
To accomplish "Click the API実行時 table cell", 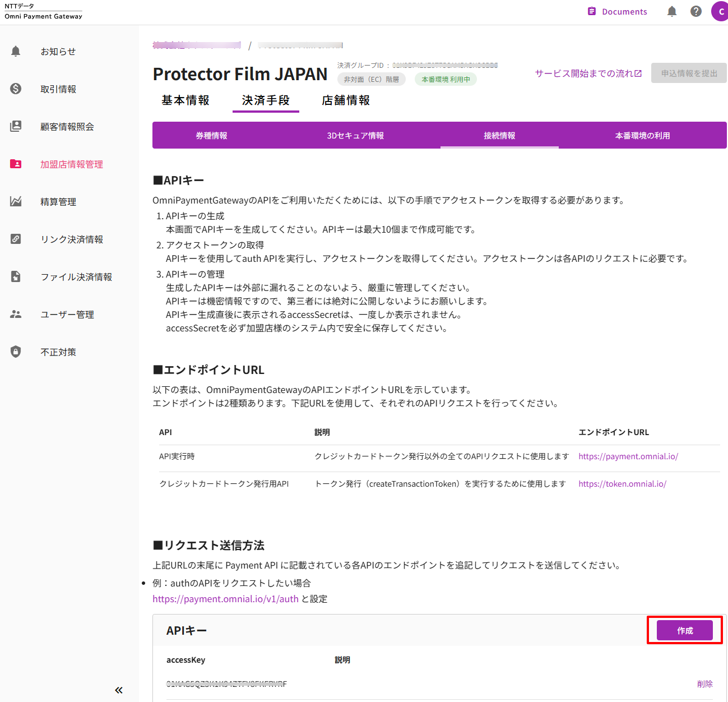I will (x=177, y=456).
